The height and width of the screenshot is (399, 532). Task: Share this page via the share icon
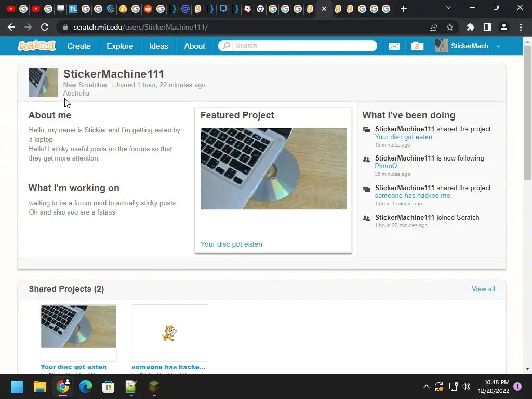[x=433, y=27]
